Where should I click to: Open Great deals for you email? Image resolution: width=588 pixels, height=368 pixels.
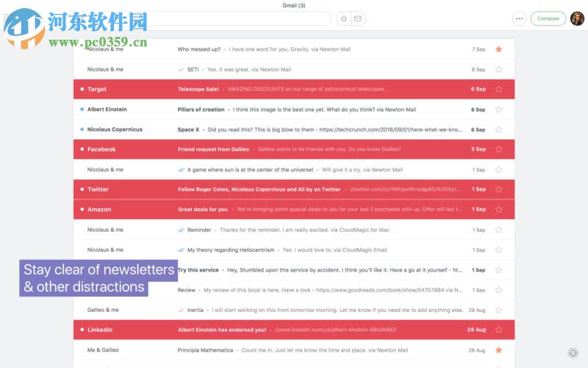294,210
